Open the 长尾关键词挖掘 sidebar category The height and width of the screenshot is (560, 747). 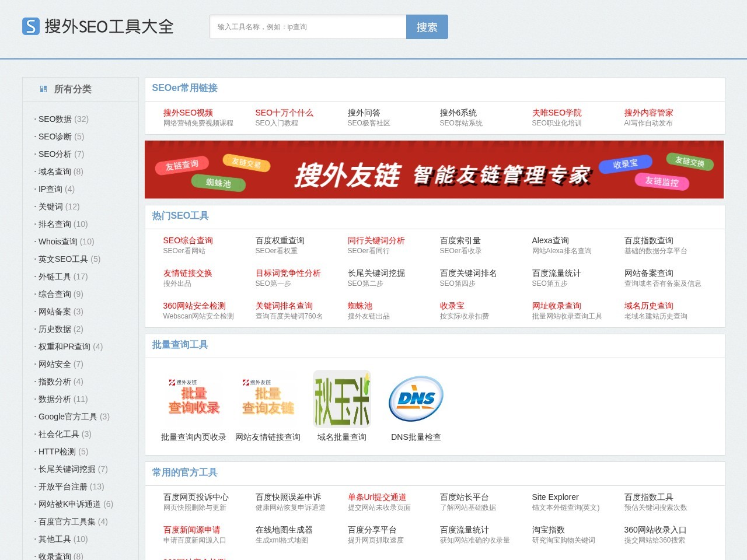66,469
